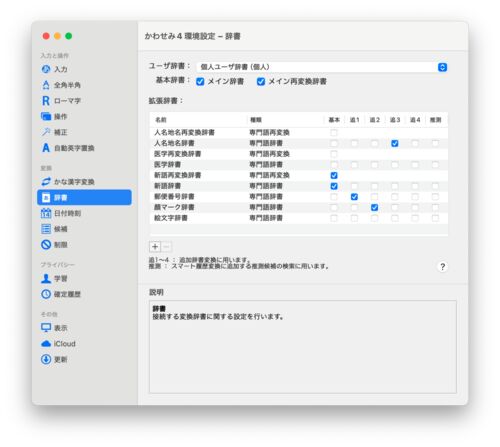Uncheck 追2 for 顔マーク辞書
Image resolution: width=500 pixels, height=447 pixels.
click(374, 207)
